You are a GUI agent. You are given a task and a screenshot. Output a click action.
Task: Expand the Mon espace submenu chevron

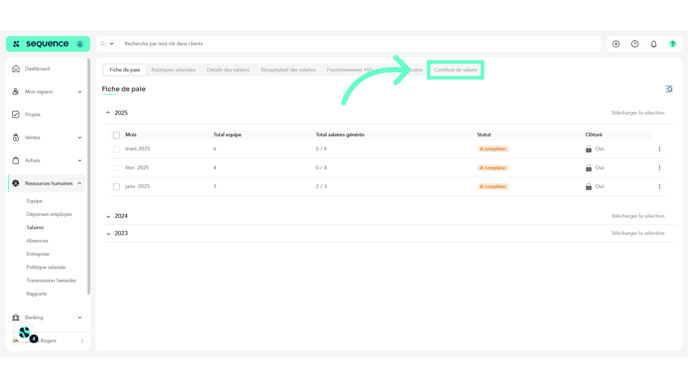click(79, 92)
